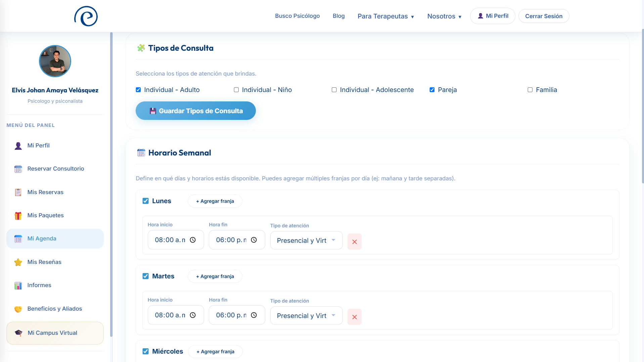Toggle the Pareja checkbox
Viewport: 644px width, 362px height.
[x=432, y=90]
